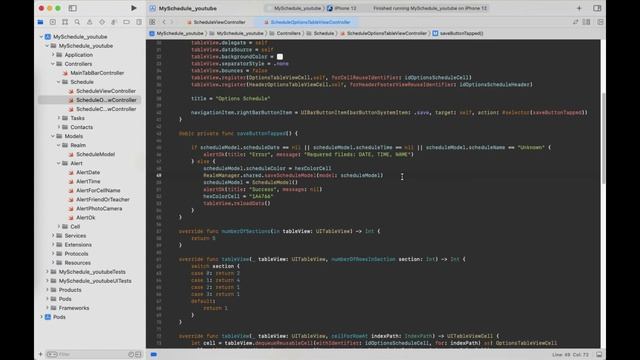Click the Schedule segment in the jump bar
Viewport: 640px width, 360px height.
320,33
